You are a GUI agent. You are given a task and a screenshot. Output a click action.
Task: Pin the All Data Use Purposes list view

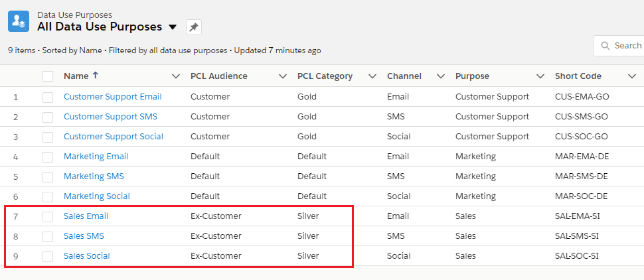pyautogui.click(x=193, y=27)
